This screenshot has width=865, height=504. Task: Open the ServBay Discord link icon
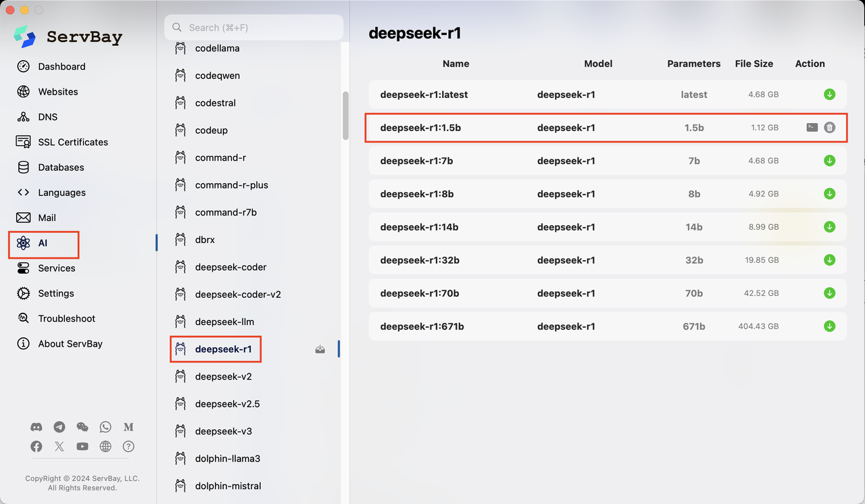pos(36,427)
